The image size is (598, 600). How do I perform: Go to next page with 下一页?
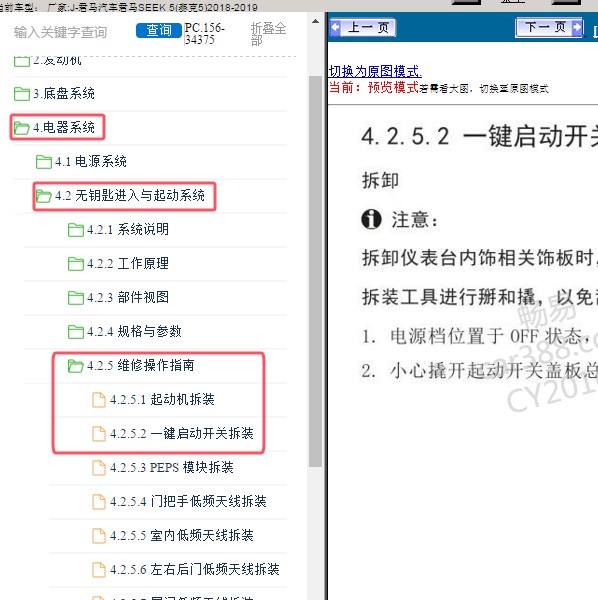pos(549,27)
